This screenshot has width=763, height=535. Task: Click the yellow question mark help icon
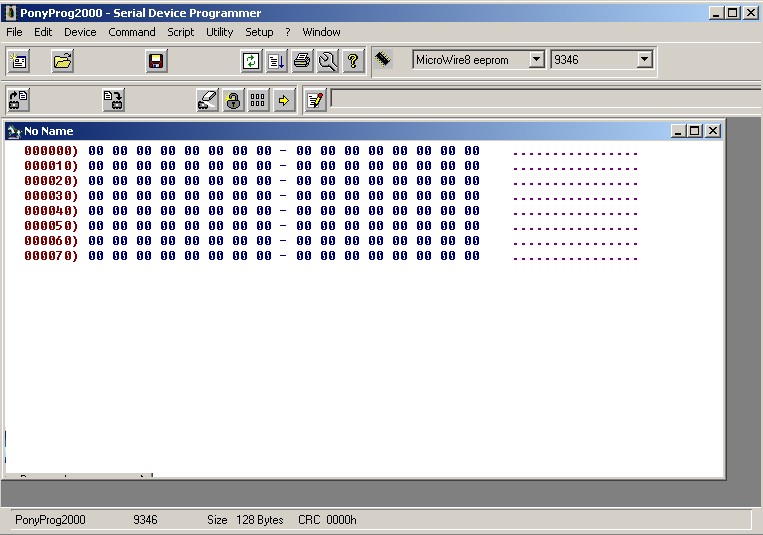[x=352, y=62]
